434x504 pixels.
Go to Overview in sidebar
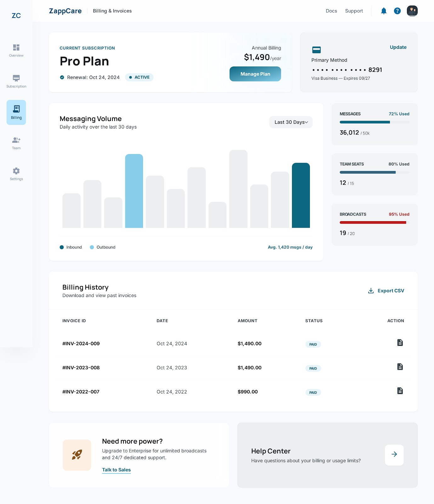(16, 50)
